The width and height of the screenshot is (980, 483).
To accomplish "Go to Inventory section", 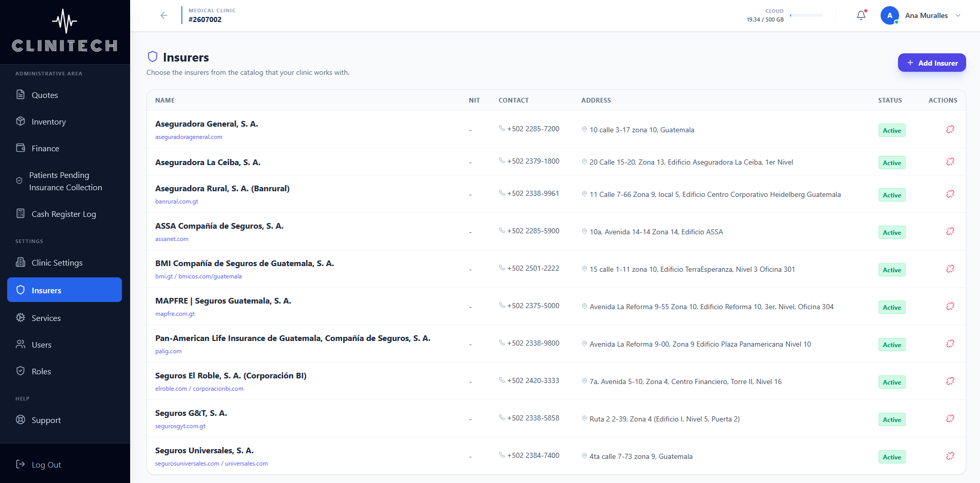I will point(65,122).
